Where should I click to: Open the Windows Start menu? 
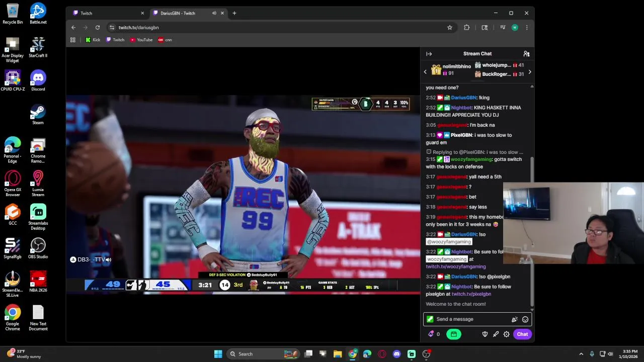tap(218, 354)
